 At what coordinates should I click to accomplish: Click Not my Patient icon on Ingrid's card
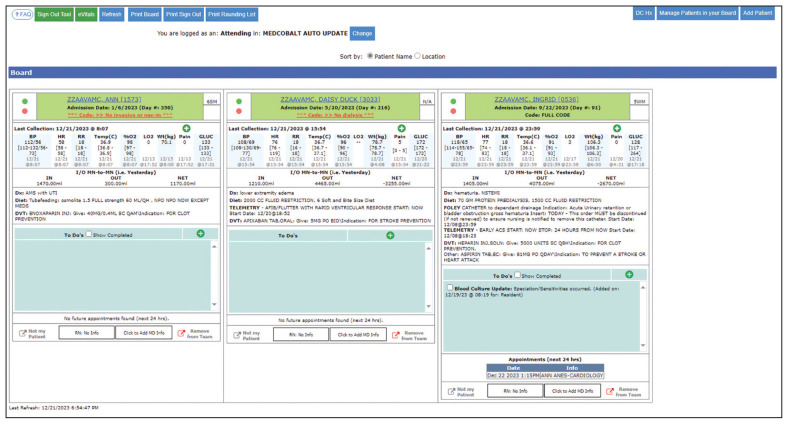(452, 391)
